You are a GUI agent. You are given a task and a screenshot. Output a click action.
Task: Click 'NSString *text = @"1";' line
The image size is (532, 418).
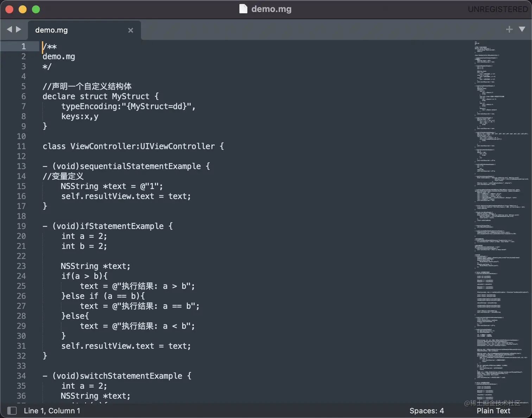[112, 186]
